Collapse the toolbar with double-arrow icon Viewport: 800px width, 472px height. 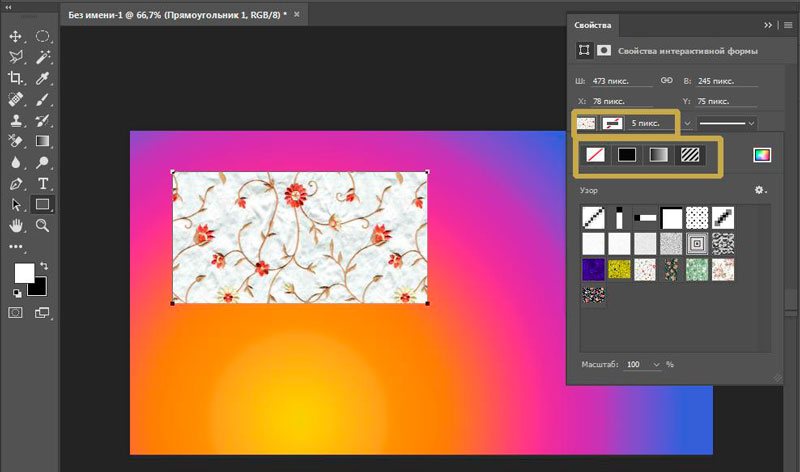point(8,8)
